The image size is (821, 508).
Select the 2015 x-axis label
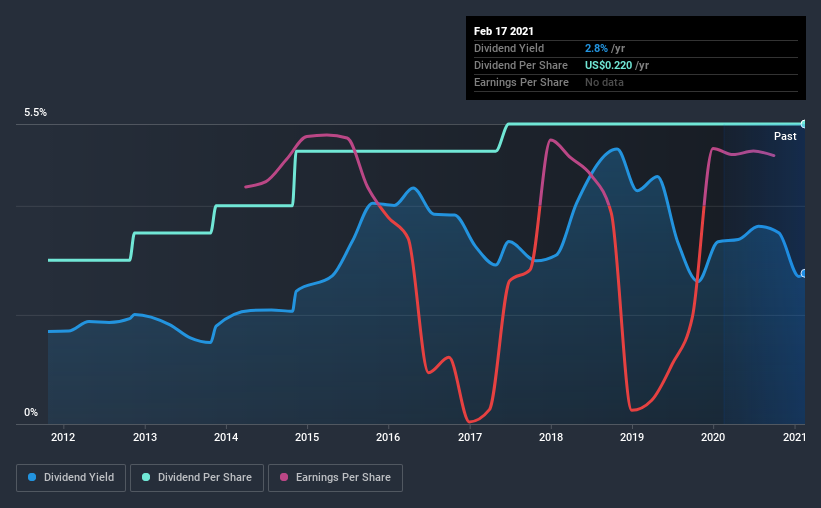[x=307, y=437]
